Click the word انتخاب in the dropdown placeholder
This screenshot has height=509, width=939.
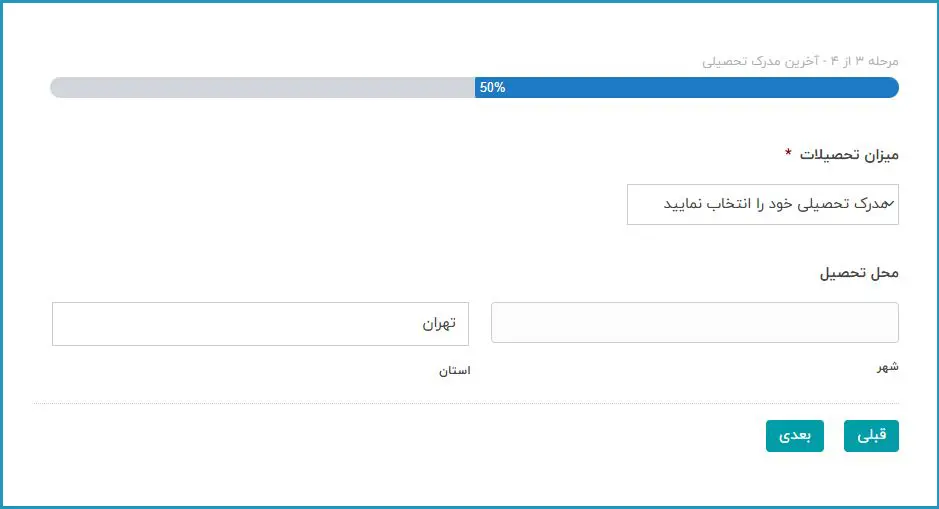tap(730, 204)
